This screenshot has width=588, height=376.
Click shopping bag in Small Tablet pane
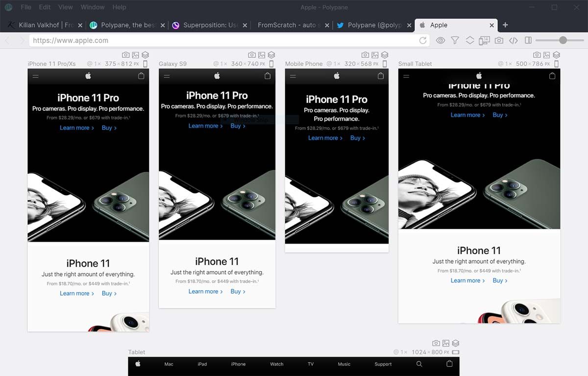[552, 75]
